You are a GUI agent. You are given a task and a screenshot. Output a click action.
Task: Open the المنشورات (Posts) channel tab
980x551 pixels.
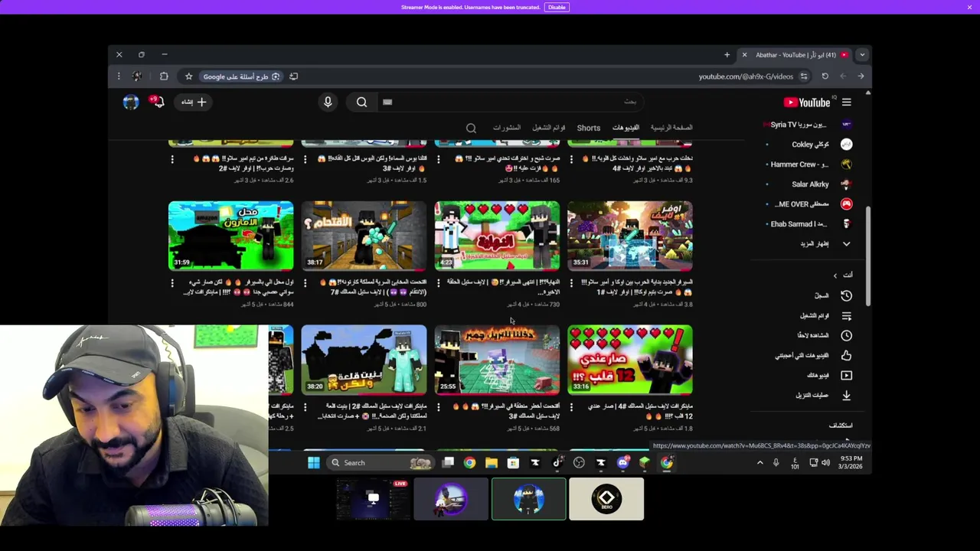tap(507, 128)
